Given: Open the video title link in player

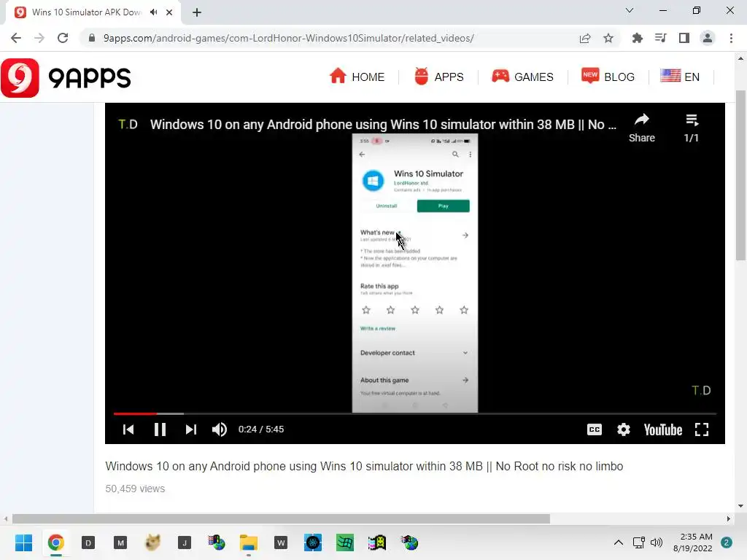Looking at the screenshot, I should [383, 124].
